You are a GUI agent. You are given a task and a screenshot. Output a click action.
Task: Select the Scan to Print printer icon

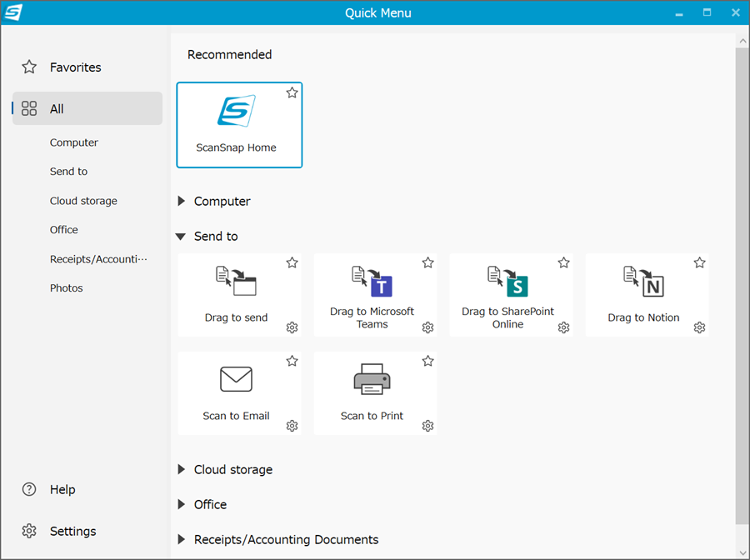pos(372,379)
